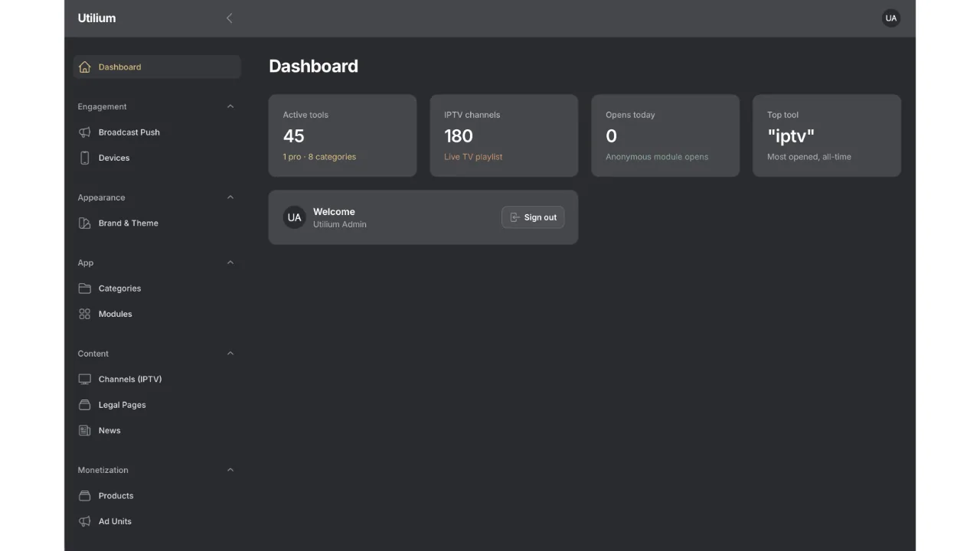Collapse the Appearance section
This screenshot has height=551, width=980.
point(230,197)
